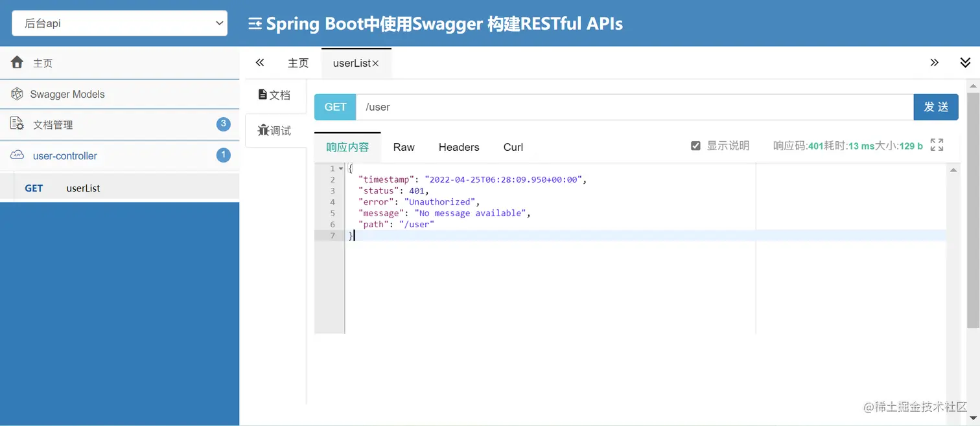Click the Swagger Models cube icon
This screenshot has height=426, width=980.
[x=17, y=94]
